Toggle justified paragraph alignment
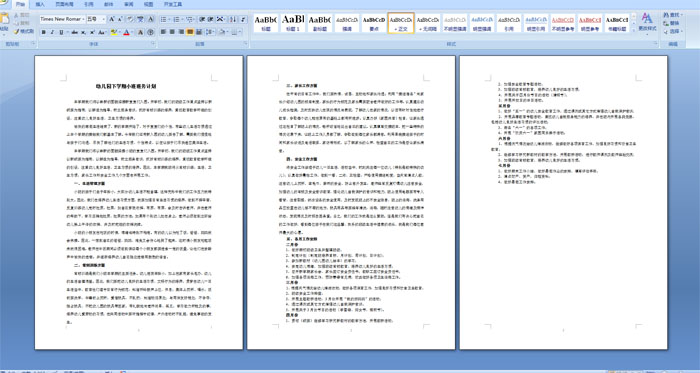This screenshot has width=700, height=373. (x=190, y=32)
